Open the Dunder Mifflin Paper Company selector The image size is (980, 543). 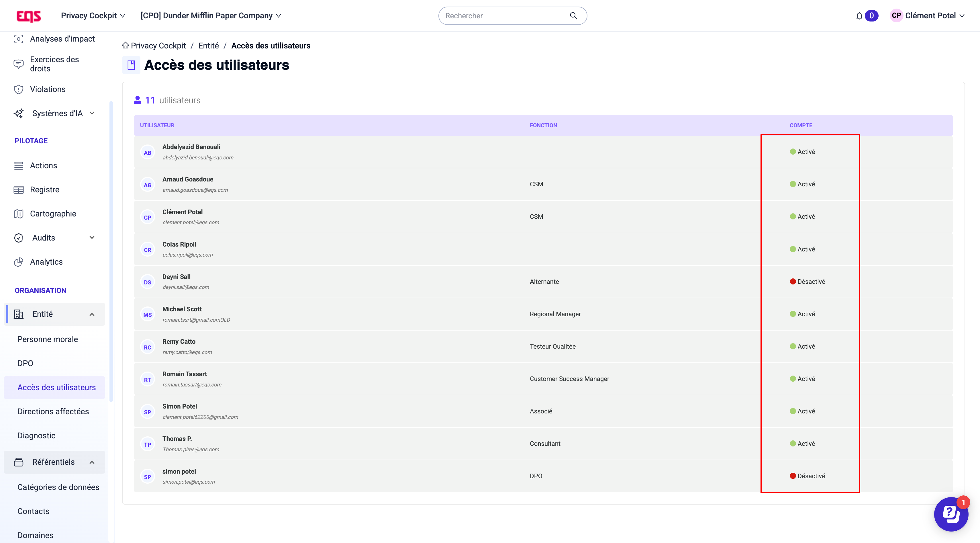click(211, 15)
